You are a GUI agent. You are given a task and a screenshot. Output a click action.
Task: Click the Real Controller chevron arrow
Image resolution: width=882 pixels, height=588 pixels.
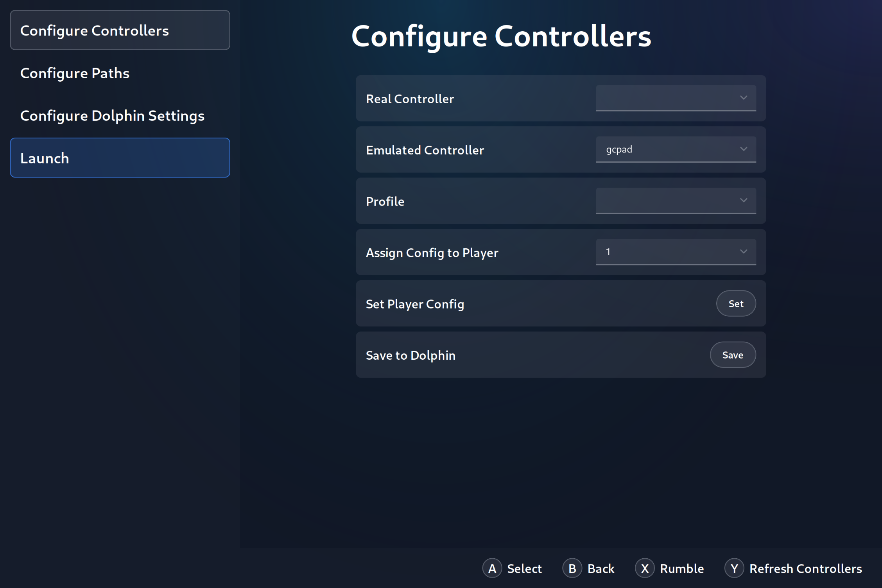(743, 98)
